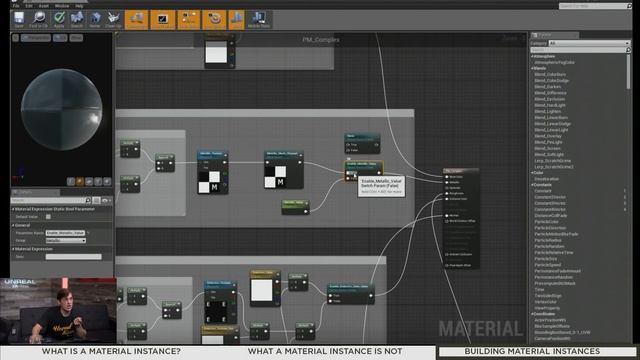The height and width of the screenshot is (360, 640).
Task: Select VertexColor in the palette
Action: (545, 302)
